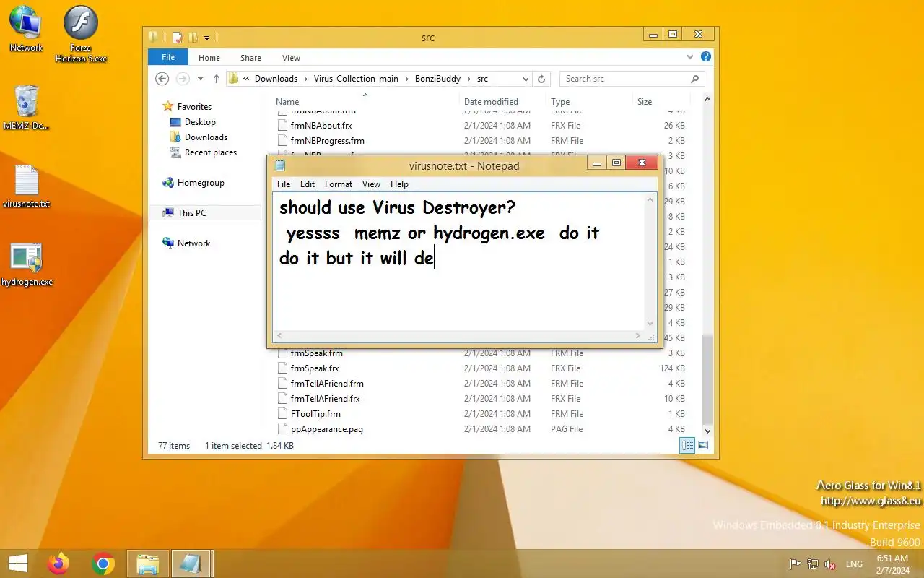Open Notepad's View menu
This screenshot has width=924, height=578.
coord(371,184)
